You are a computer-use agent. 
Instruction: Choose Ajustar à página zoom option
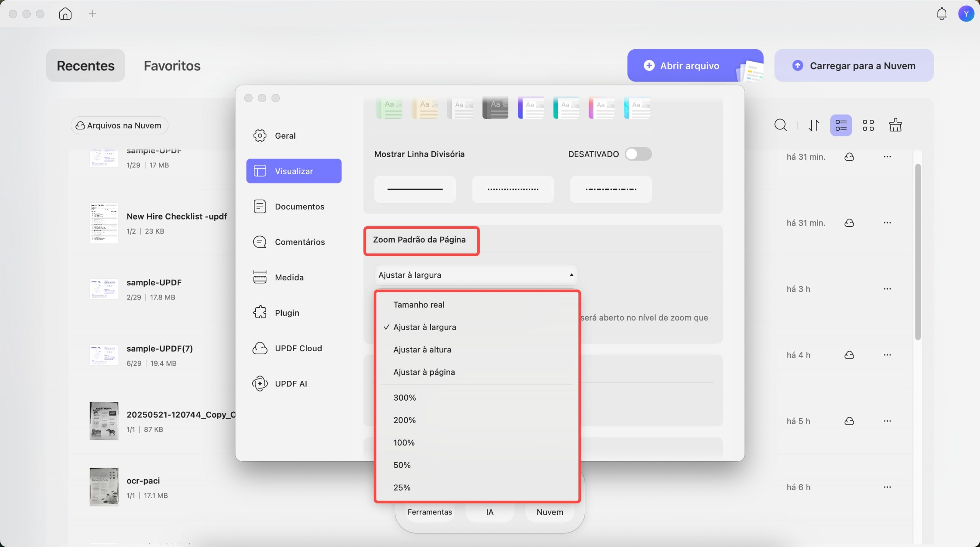tap(477, 372)
